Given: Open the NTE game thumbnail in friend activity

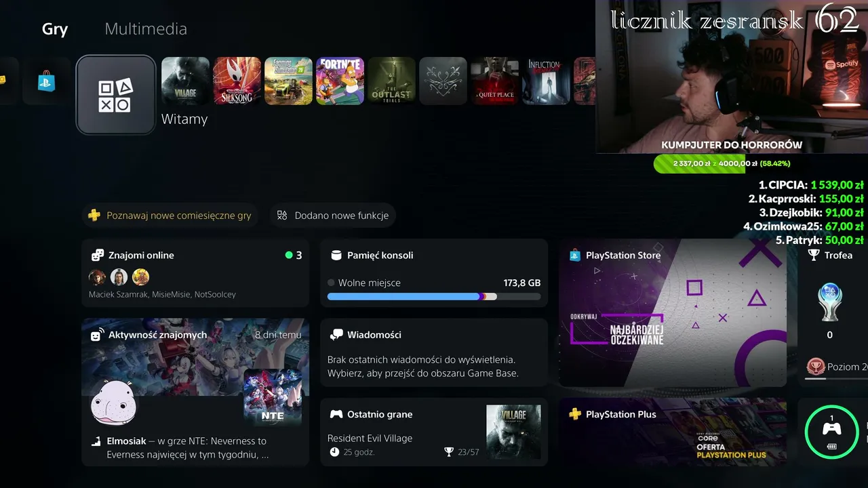Looking at the screenshot, I should tap(273, 397).
